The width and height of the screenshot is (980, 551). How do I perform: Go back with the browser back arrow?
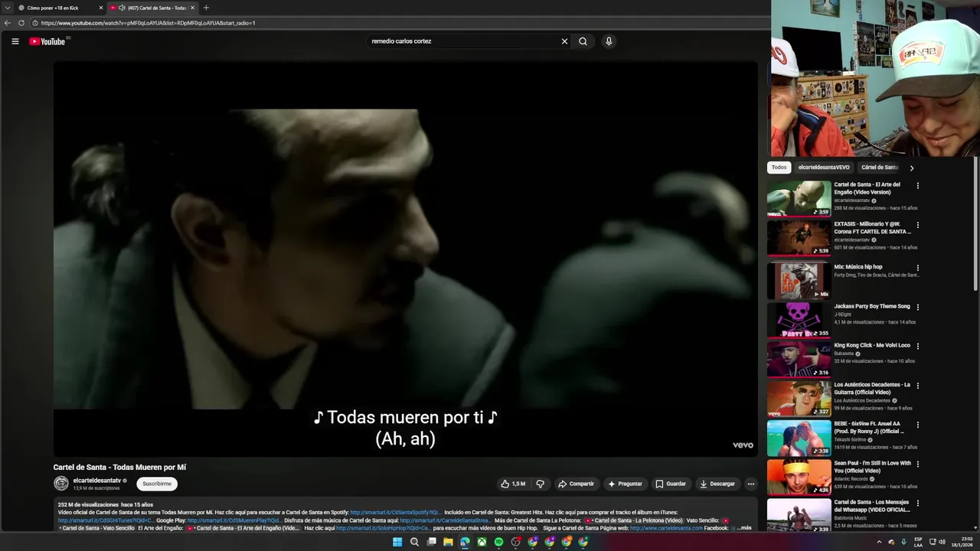pyautogui.click(x=8, y=23)
